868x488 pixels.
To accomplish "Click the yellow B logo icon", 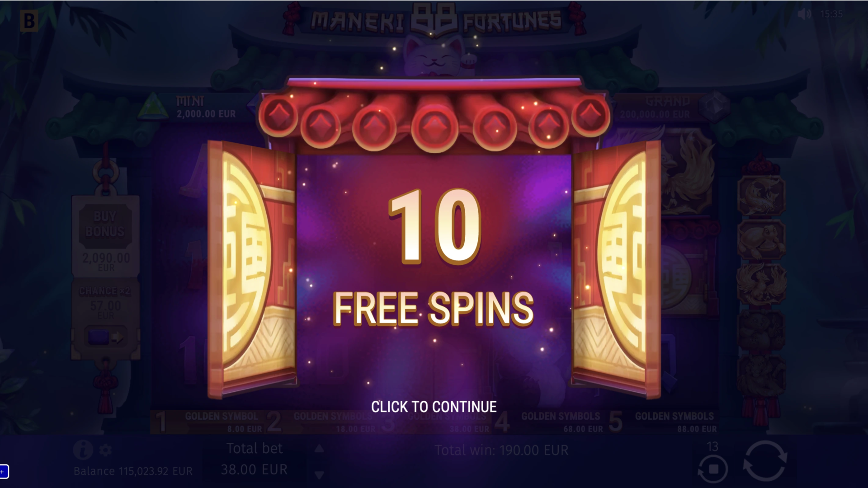I will coord(29,21).
